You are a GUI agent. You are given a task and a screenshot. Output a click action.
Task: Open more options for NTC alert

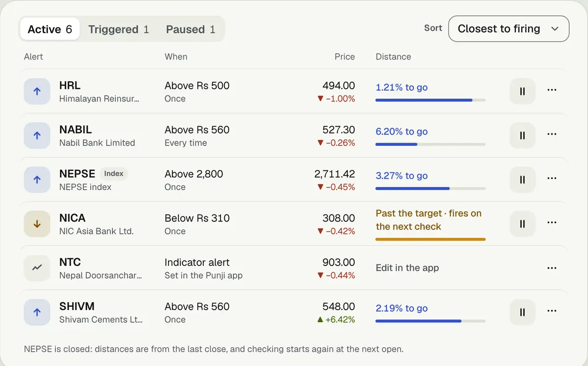click(552, 268)
